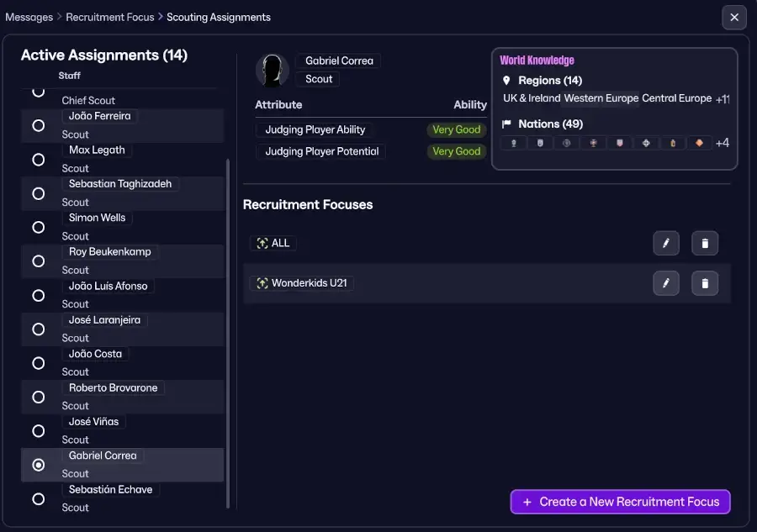Viewport: 757px width, 532px height.
Task: Select the Roy Beukenkamp radio button
Action: (x=38, y=261)
